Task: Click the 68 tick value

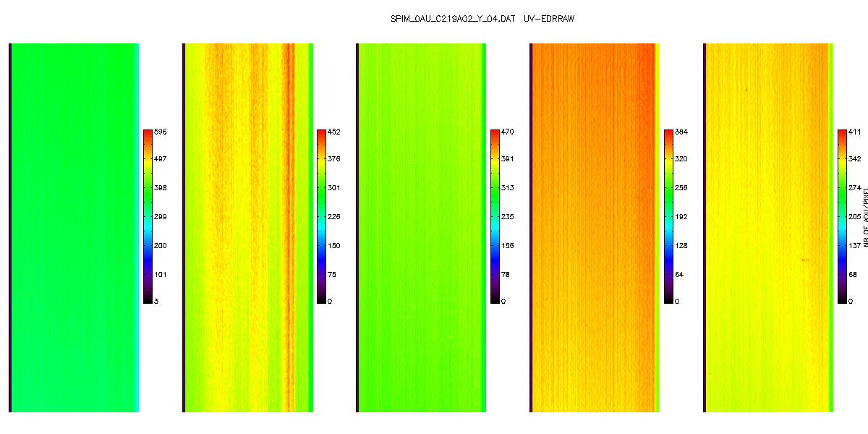Action: pyautogui.click(x=852, y=274)
